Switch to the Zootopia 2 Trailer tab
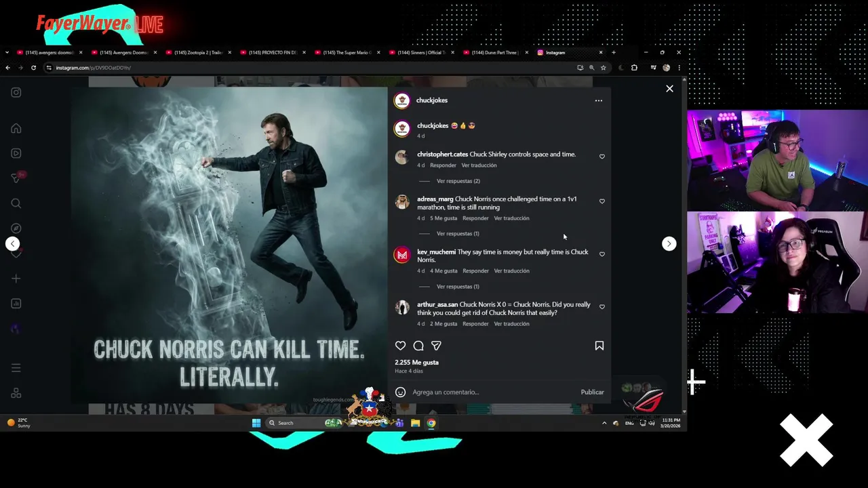This screenshot has width=868, height=488. pos(197,52)
